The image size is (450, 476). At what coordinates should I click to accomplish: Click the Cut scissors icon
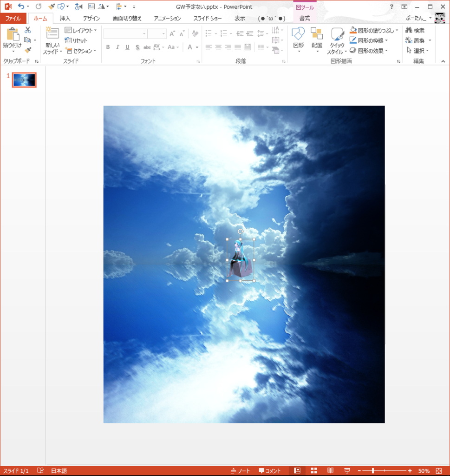pyautogui.click(x=27, y=30)
